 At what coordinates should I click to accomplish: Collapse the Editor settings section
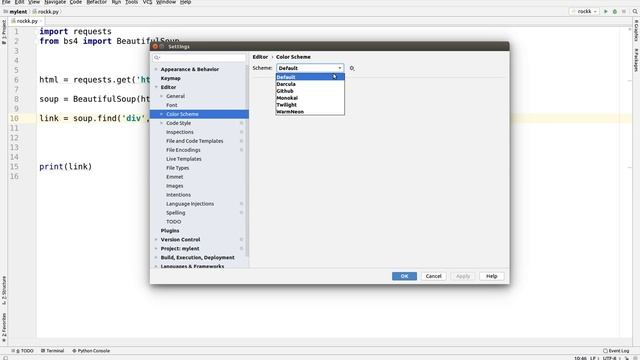tap(156, 87)
